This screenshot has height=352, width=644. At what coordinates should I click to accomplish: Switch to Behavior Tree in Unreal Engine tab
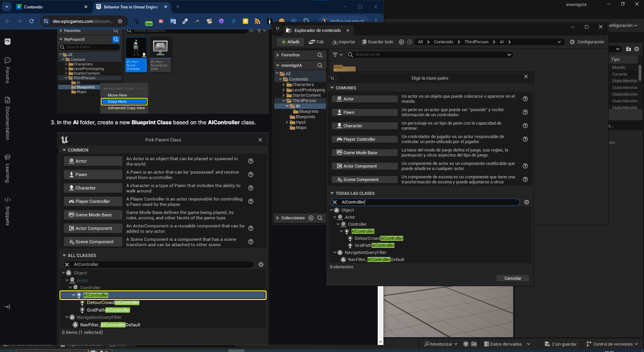coord(131,7)
